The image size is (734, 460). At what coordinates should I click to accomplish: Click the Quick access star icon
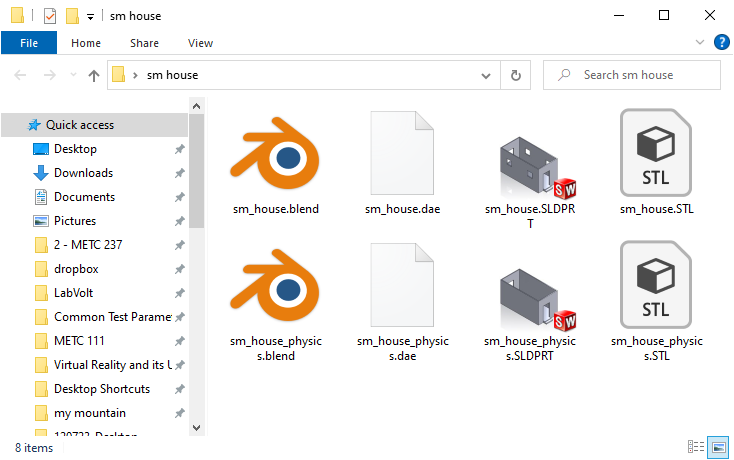(34, 125)
